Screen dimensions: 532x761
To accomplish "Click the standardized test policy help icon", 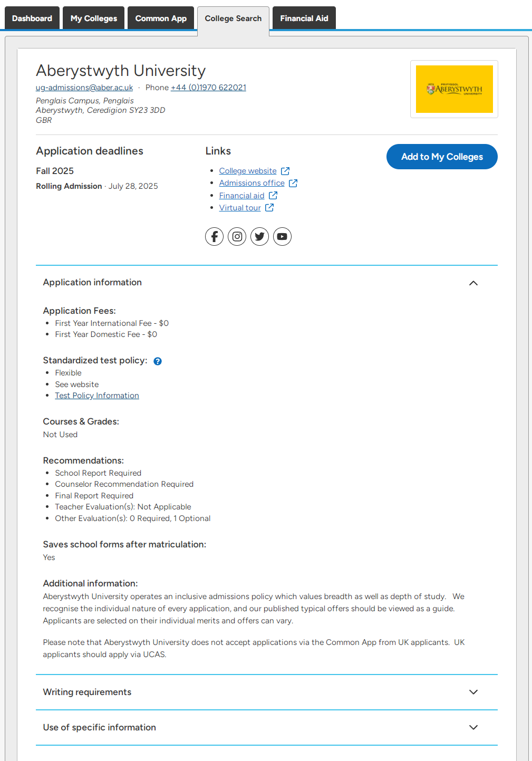I will [158, 361].
